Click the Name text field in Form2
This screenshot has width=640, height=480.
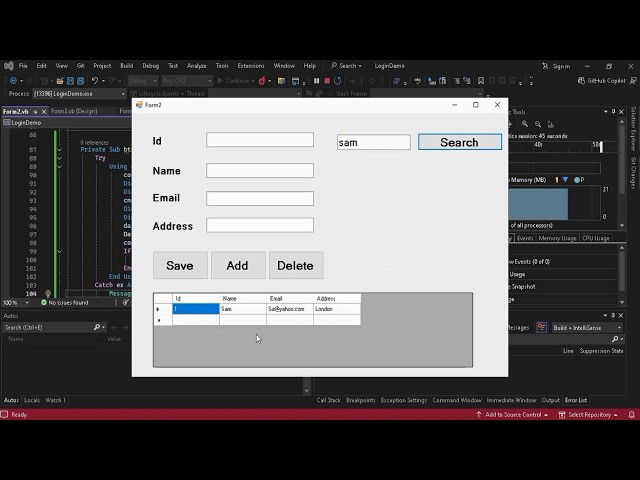260,171
